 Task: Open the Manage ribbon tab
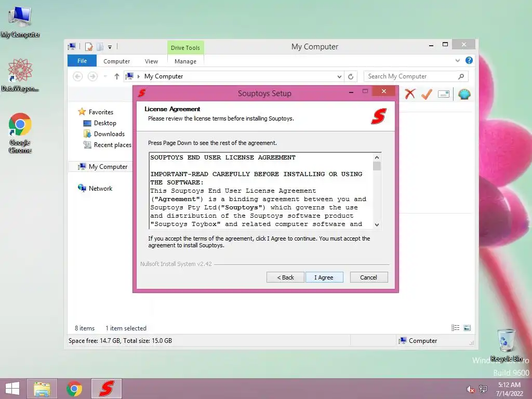point(185,61)
